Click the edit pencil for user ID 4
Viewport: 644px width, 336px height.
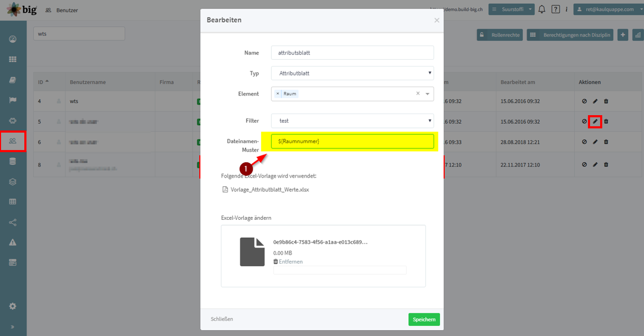click(595, 101)
